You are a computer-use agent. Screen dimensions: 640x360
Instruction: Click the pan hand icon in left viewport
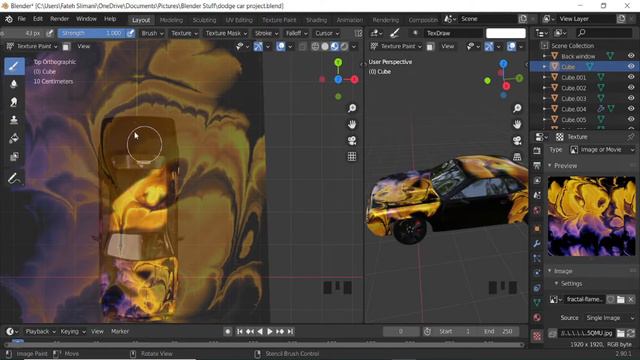pos(352,124)
